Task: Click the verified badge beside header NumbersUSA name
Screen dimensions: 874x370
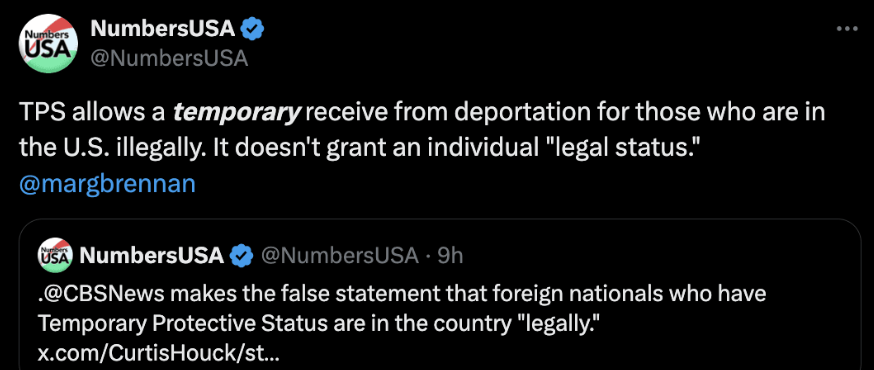Action: 252,28
